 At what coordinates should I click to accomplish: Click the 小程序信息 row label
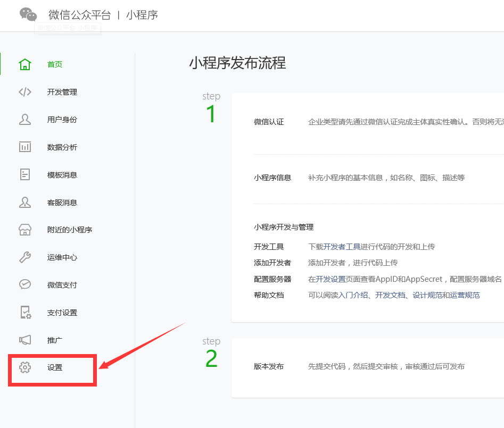(272, 178)
